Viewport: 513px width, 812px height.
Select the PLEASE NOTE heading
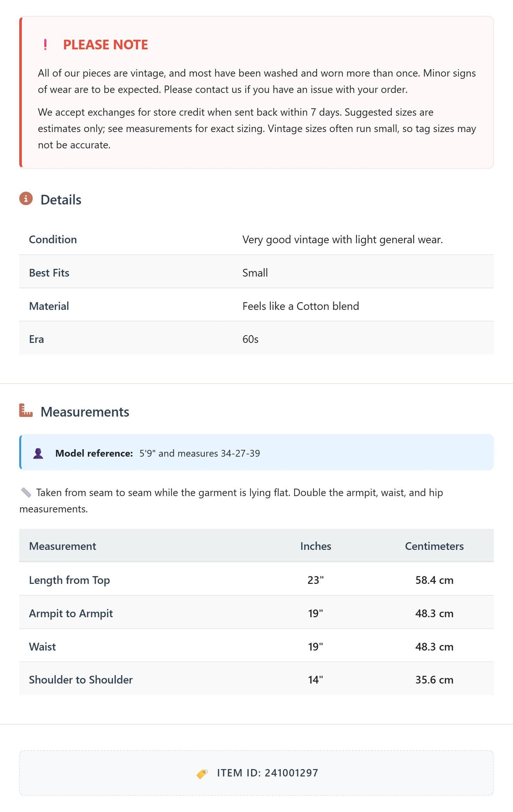click(x=105, y=45)
